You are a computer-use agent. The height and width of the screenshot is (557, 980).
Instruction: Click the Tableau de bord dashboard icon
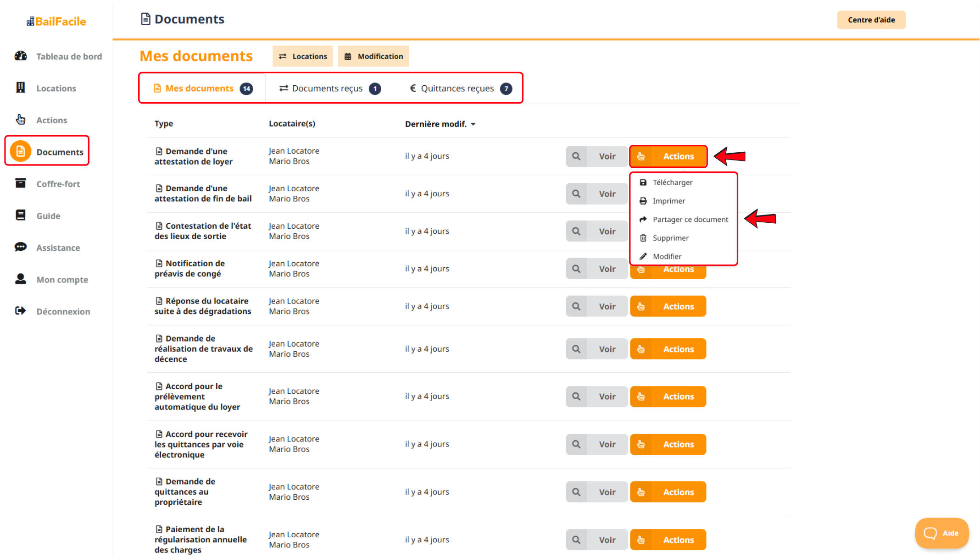[21, 56]
